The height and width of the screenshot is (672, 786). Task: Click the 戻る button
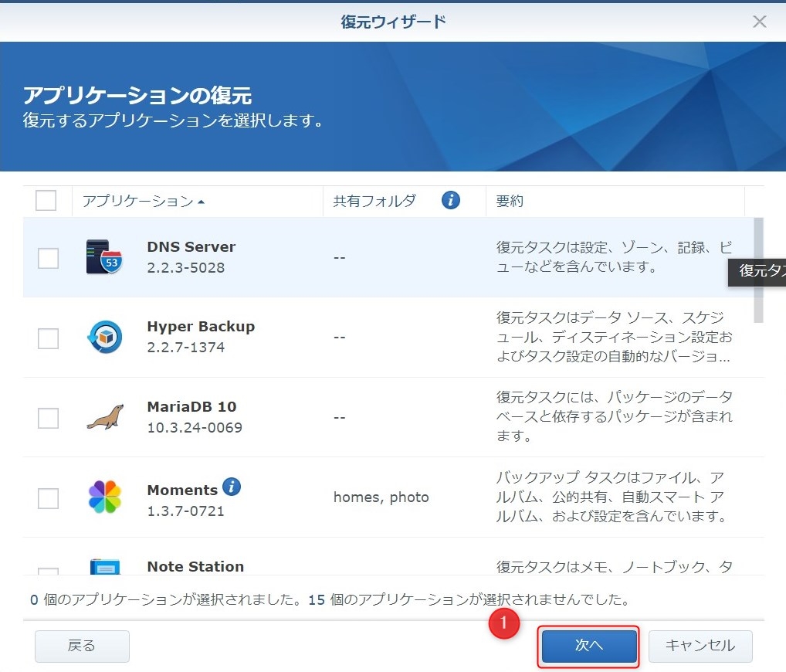pyautogui.click(x=82, y=647)
